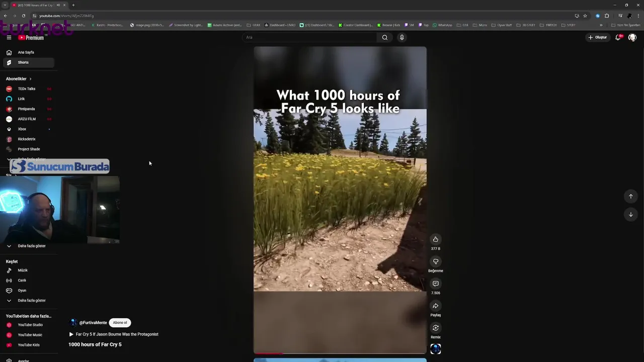Image resolution: width=644 pixels, height=362 pixels.
Task: Click the browser back arrow
Action: coord(6,16)
